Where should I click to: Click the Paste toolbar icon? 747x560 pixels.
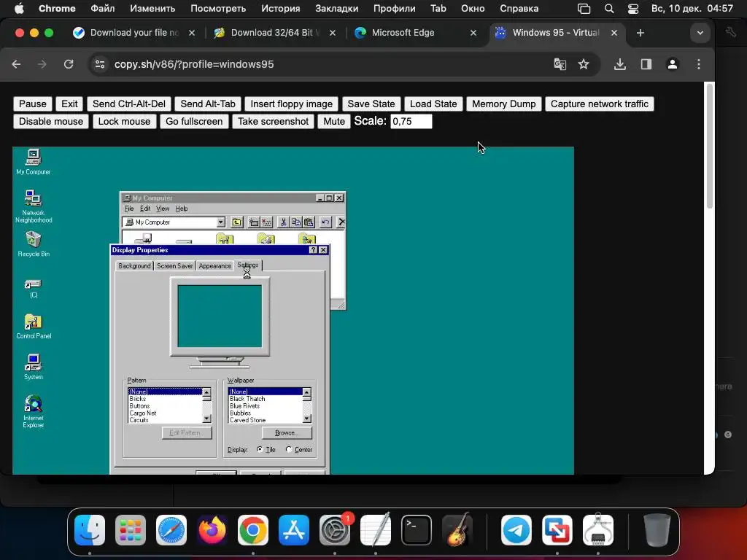point(309,222)
